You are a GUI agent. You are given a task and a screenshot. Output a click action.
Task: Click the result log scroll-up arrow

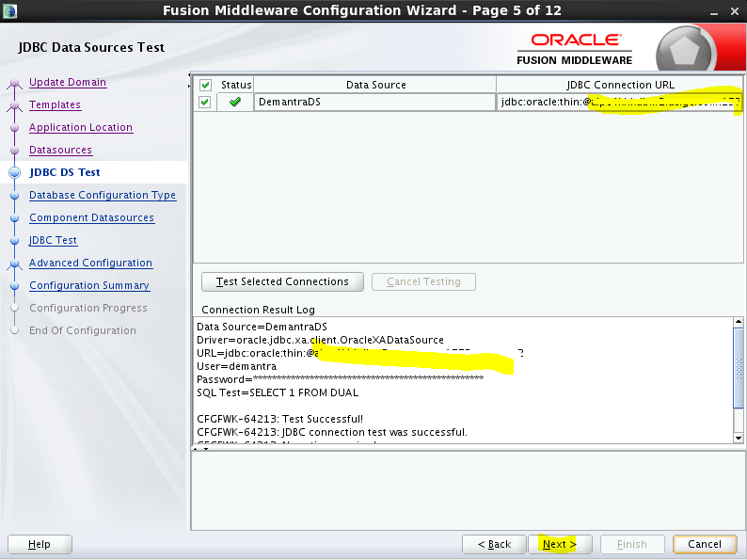[738, 322]
